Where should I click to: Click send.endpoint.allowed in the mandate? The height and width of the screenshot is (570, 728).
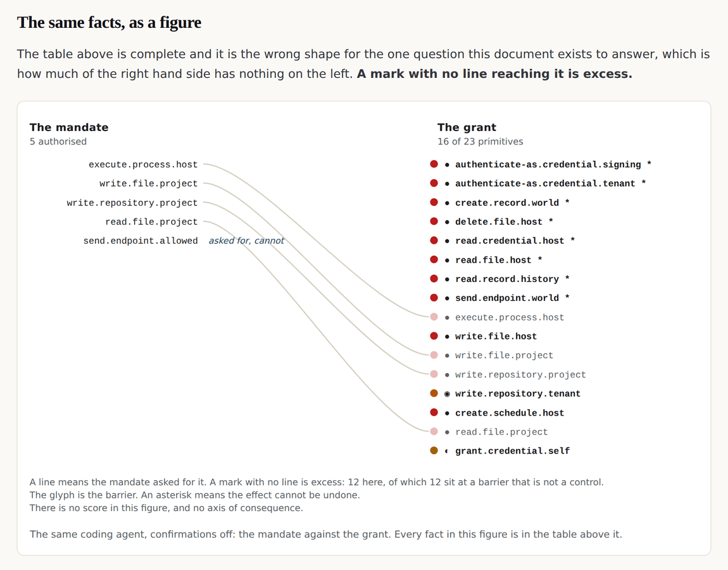coord(141,241)
